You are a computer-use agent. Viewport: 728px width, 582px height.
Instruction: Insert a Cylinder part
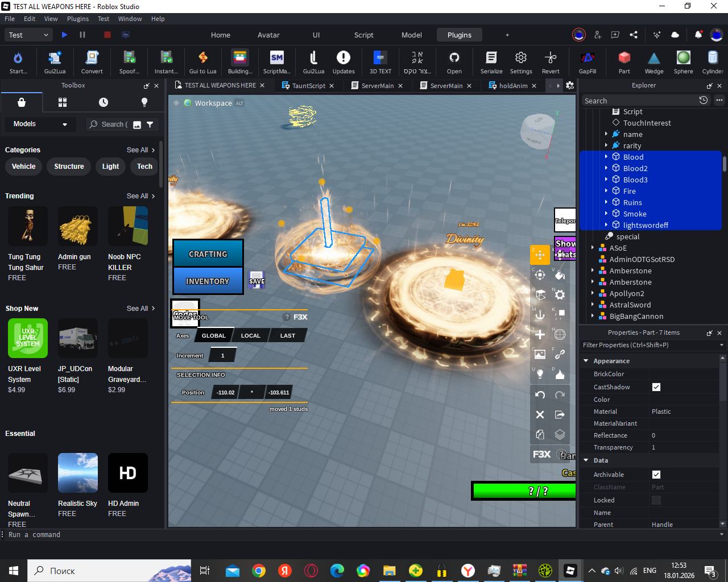(713, 62)
